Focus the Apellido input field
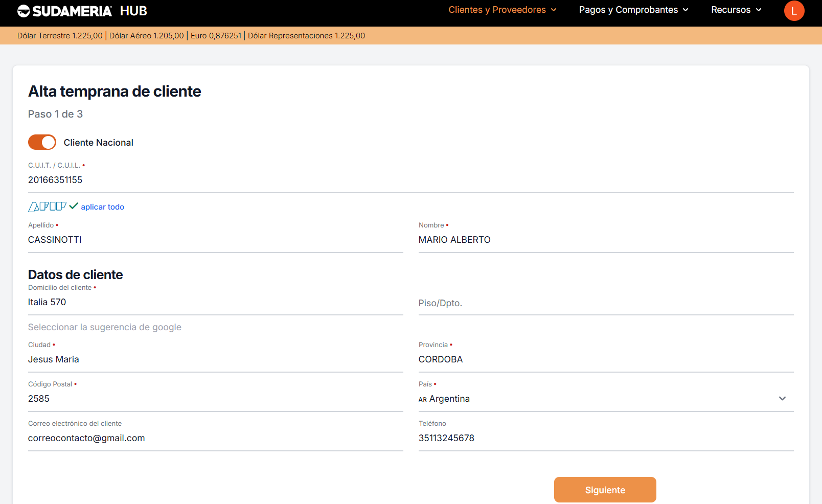 tap(215, 240)
